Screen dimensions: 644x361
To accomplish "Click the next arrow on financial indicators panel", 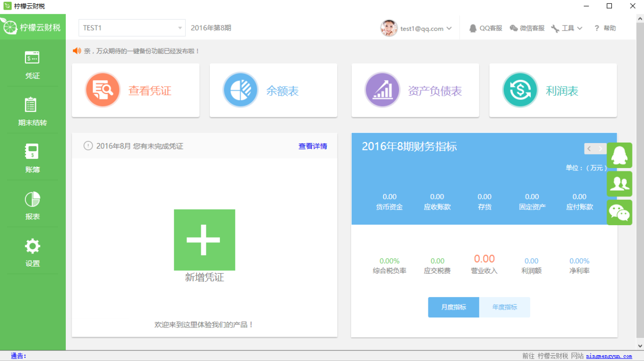I will pyautogui.click(x=600, y=148).
